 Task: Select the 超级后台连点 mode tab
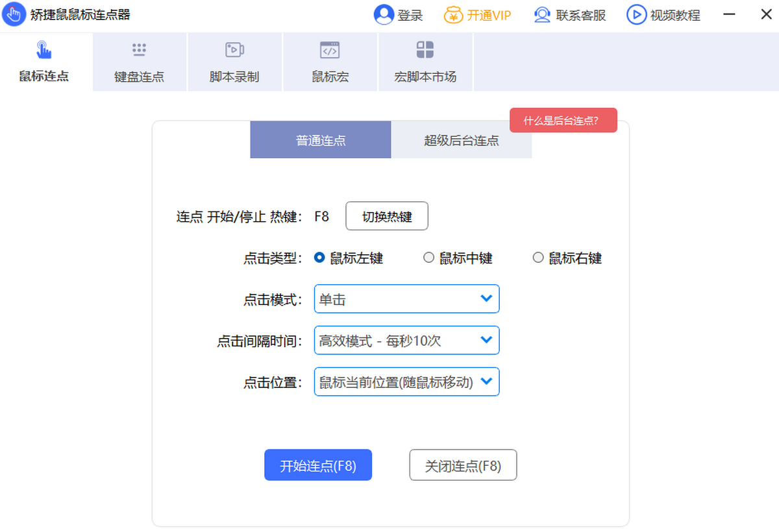[462, 139]
